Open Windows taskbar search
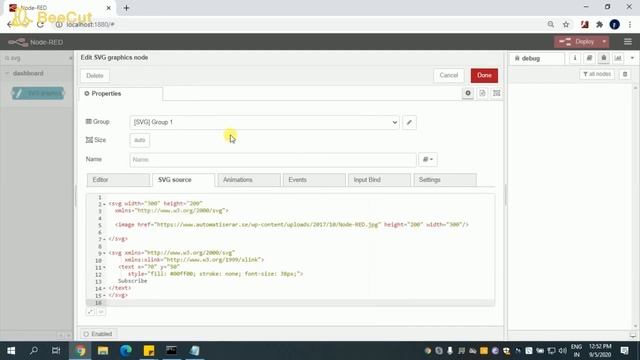The height and width of the screenshot is (360, 640). 34,351
